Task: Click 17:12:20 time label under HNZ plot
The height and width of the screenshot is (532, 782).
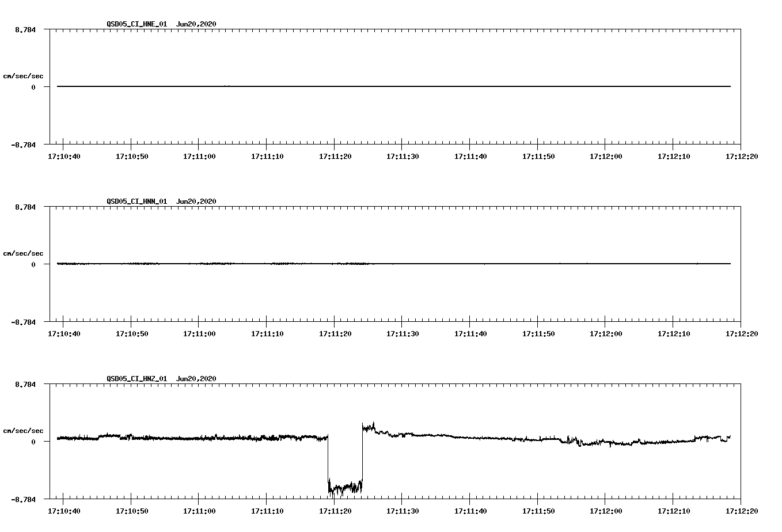Action: [x=742, y=511]
